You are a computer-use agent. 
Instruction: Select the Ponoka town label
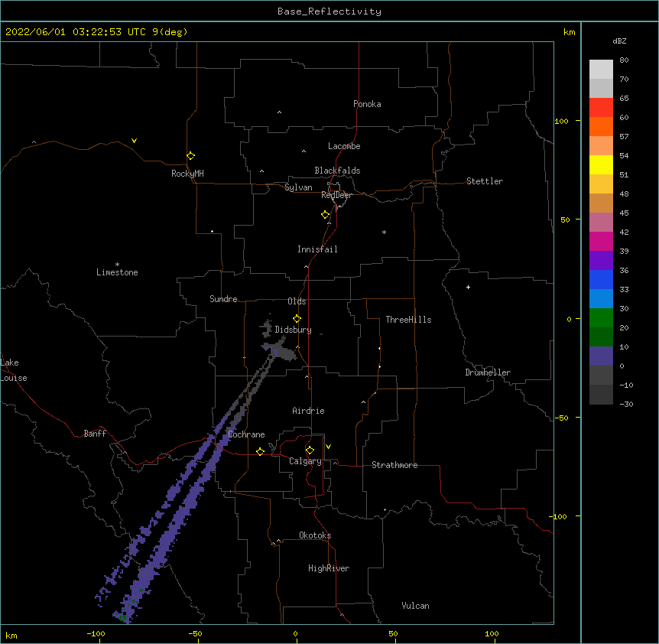(367, 104)
